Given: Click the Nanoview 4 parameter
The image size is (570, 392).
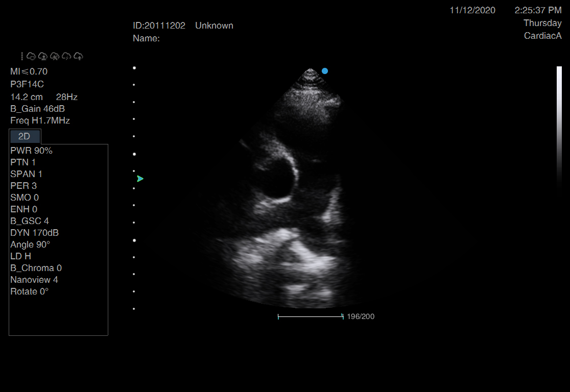Looking at the screenshot, I should (x=34, y=280).
